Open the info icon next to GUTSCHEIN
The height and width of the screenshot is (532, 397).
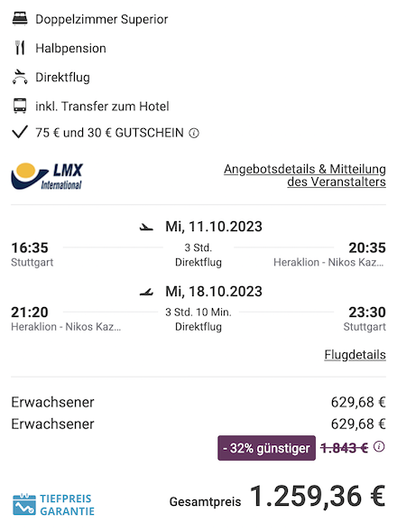click(194, 133)
